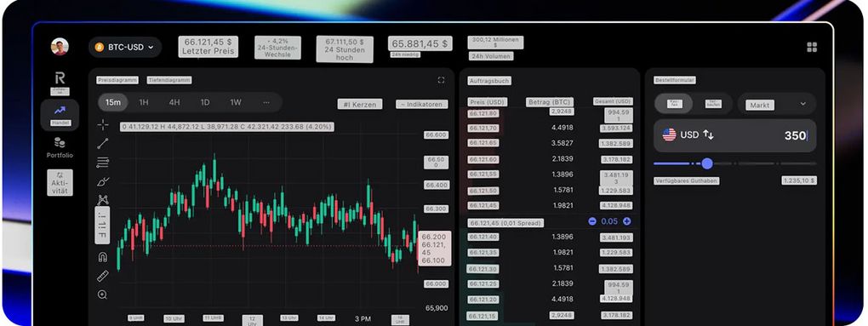Screen dimensions: 868x326
Task: Adjust the order amount slider handle
Action: tap(707, 163)
